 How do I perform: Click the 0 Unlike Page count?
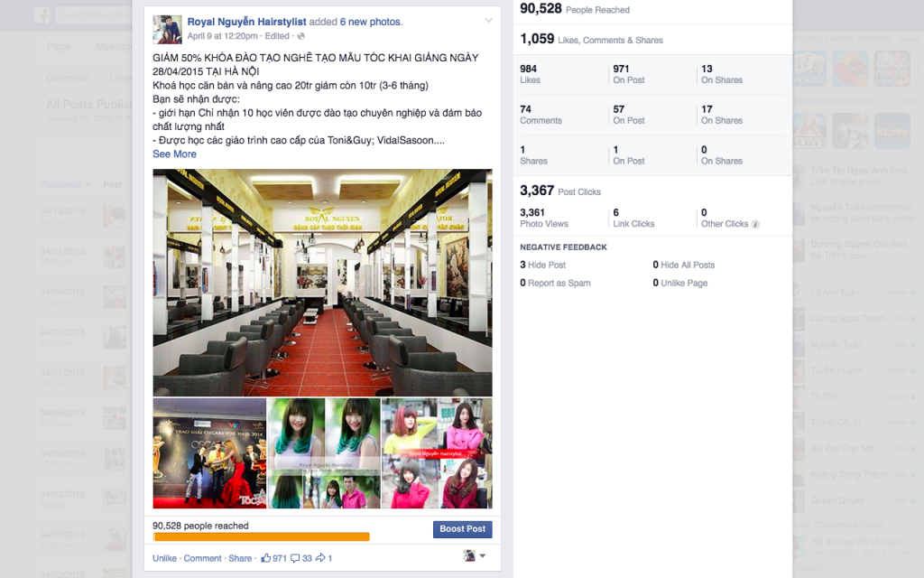680,283
